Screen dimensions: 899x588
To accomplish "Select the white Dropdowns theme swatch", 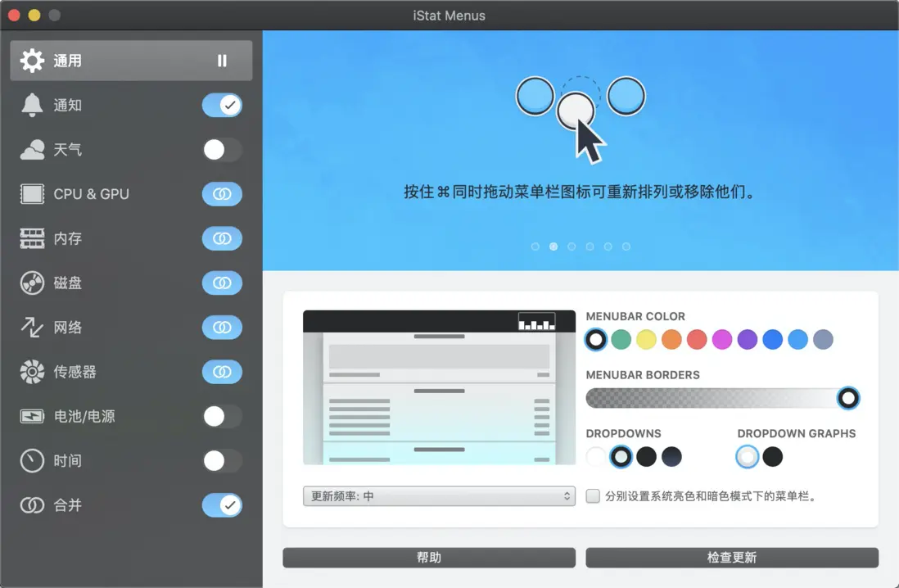I will pos(596,457).
